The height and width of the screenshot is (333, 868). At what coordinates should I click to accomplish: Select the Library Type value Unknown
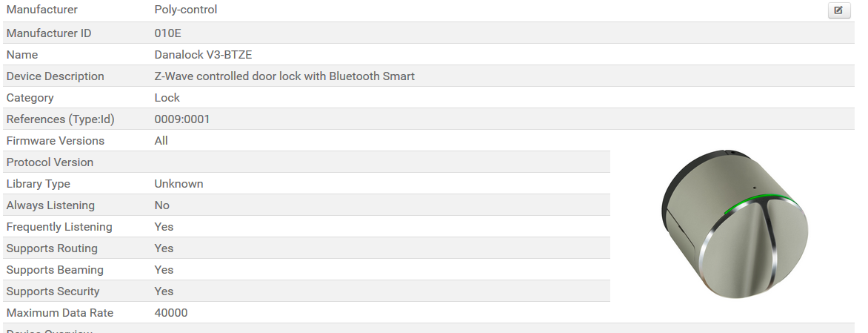[x=178, y=184]
